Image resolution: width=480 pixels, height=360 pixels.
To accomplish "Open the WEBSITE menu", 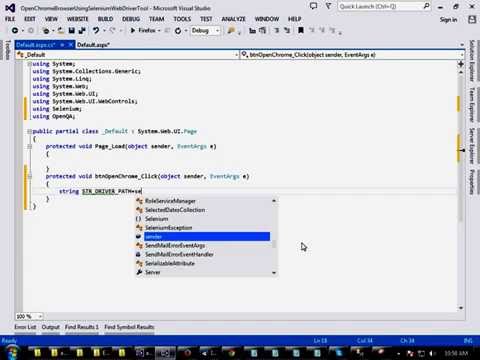I will click(x=77, y=19).
